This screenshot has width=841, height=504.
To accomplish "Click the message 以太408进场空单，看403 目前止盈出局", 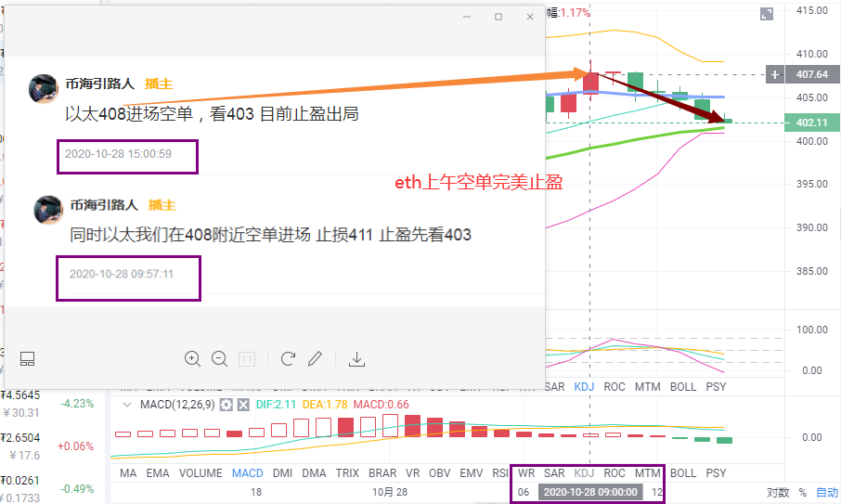I will (x=212, y=113).
